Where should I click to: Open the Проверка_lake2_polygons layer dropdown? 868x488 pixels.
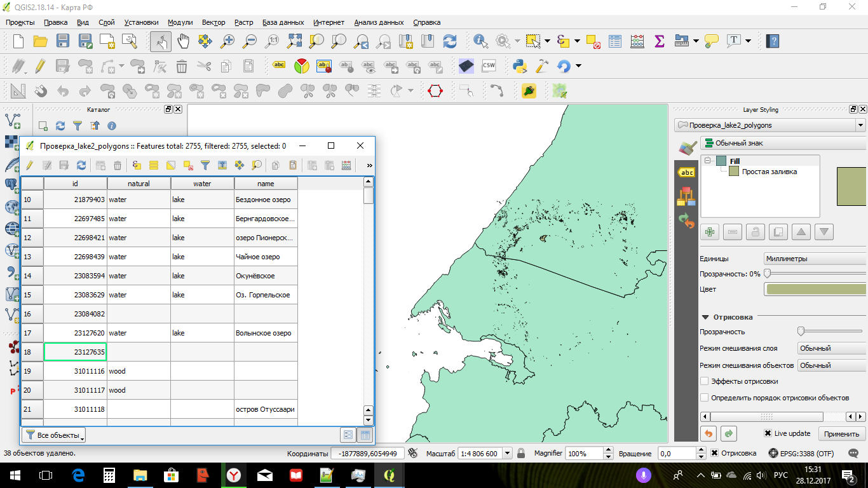pos(770,125)
